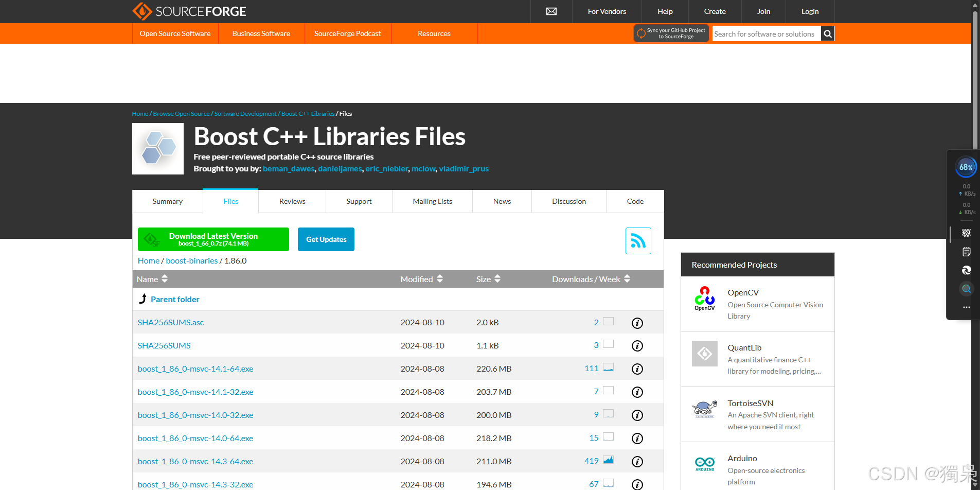This screenshot has width=980, height=490.
Task: Open the Help link
Action: (x=665, y=11)
